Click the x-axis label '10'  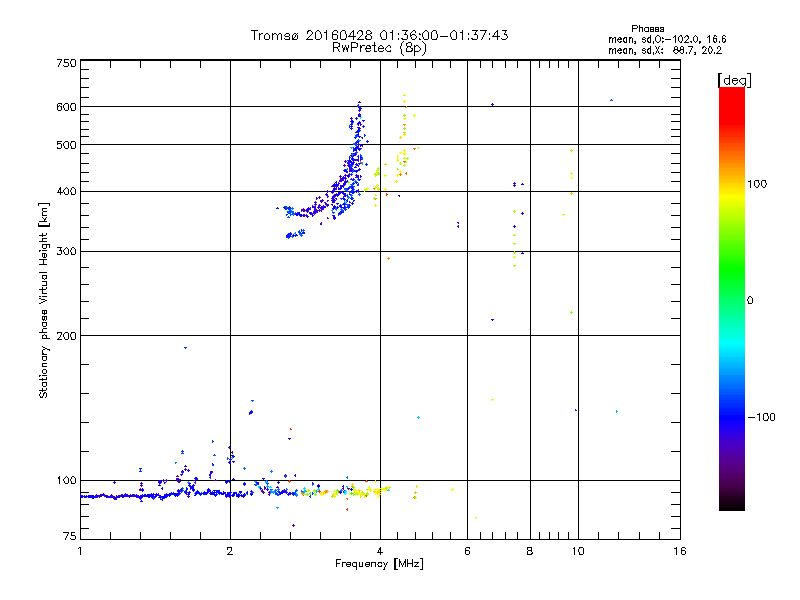(x=578, y=551)
